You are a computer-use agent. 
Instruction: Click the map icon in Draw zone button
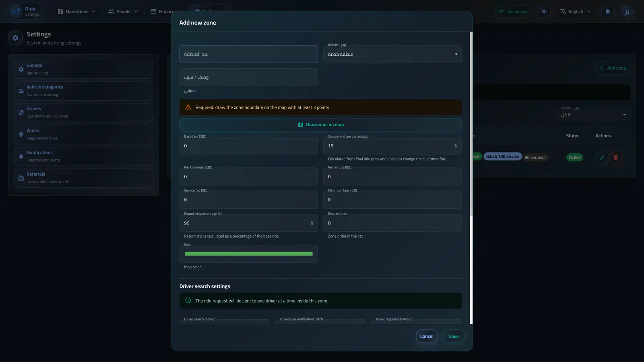pos(300,125)
